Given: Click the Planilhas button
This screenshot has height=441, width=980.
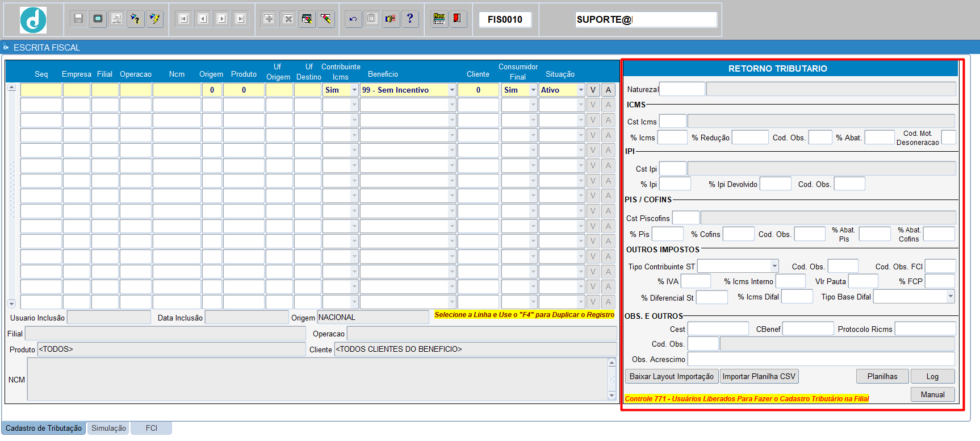Looking at the screenshot, I should coord(882,376).
